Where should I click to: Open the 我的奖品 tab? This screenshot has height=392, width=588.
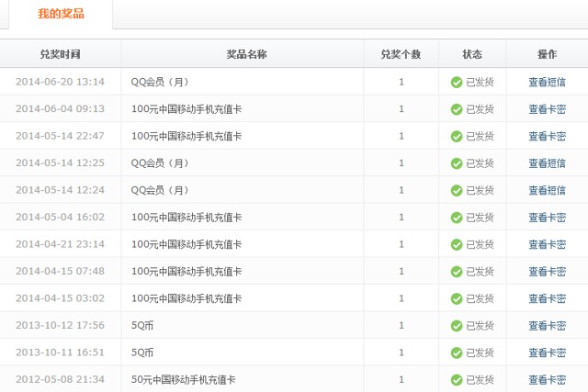[61, 14]
